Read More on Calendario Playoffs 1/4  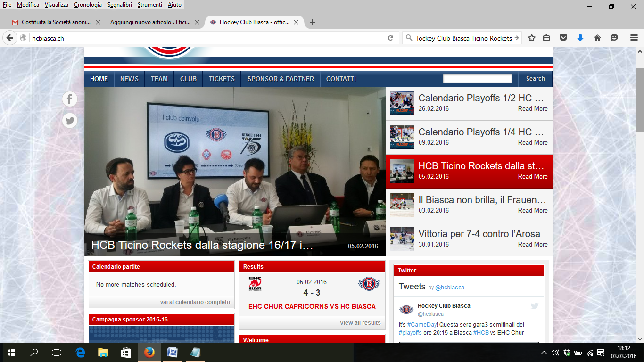[x=533, y=142]
